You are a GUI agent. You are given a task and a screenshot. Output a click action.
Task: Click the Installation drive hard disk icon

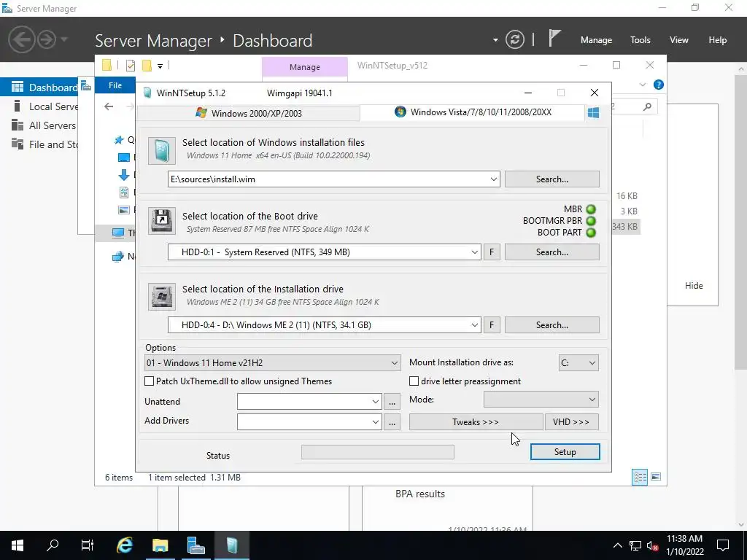tap(161, 296)
